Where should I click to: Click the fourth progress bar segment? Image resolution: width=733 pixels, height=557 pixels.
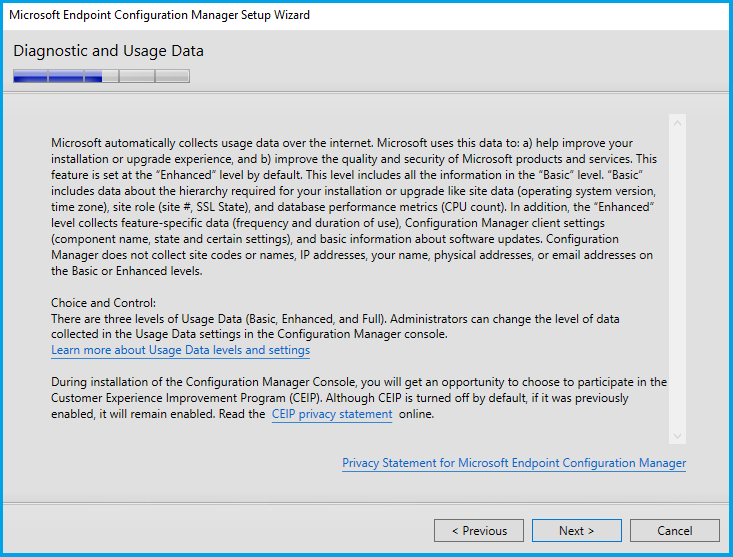pyautogui.click(x=136, y=76)
